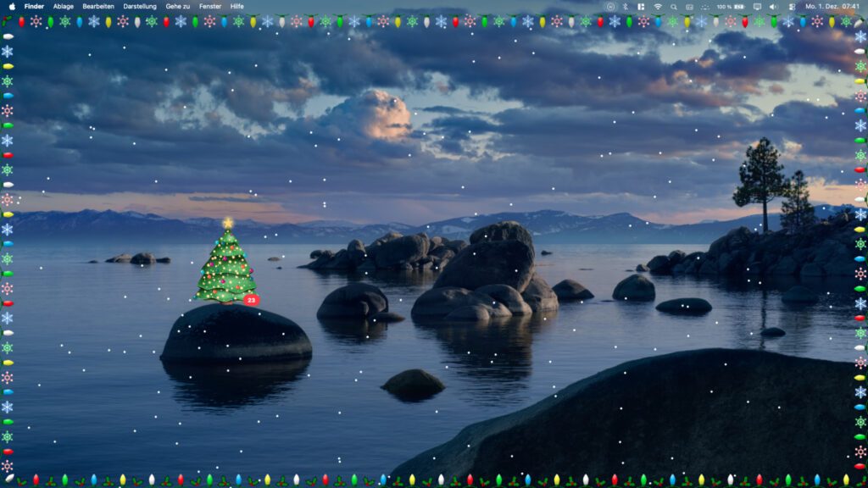Click the circular menu bar extra icon
Viewport: 868px width, 488px height.
pyautogui.click(x=611, y=6)
